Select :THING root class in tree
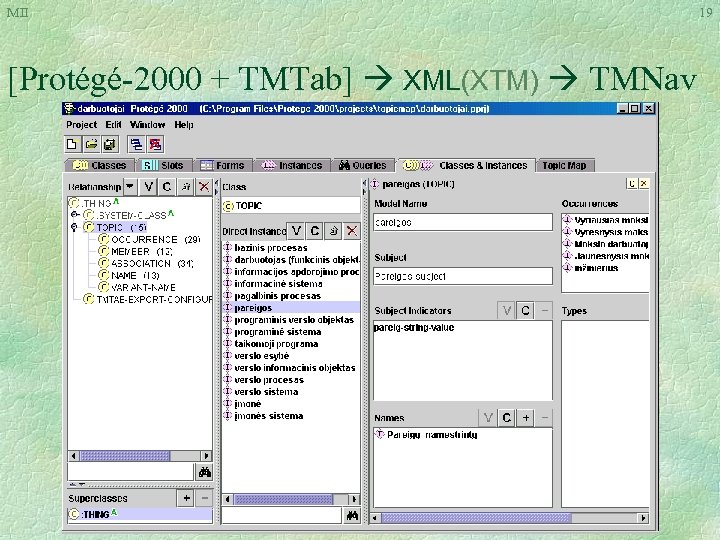720x540 pixels. tap(94, 202)
